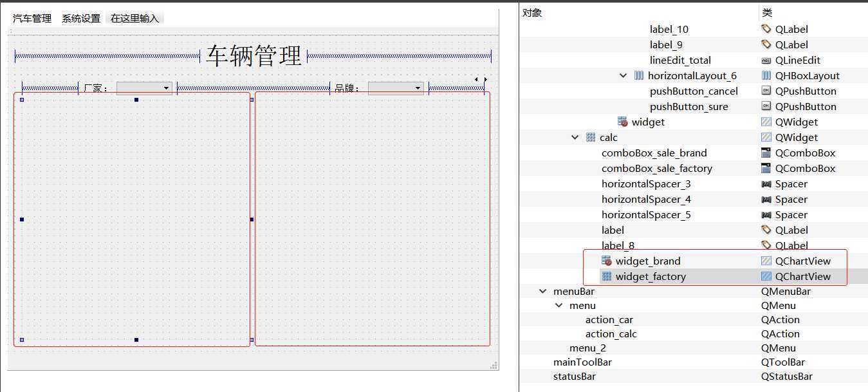
Task: Click size grip at form's bottom-right corner
Action: pos(494,366)
